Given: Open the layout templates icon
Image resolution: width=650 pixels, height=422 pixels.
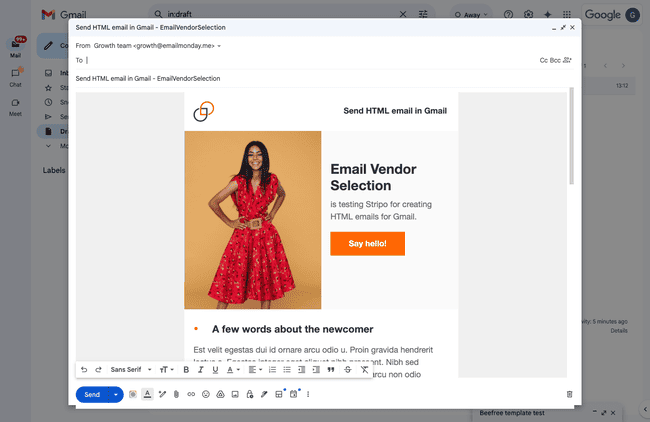Looking at the screenshot, I should point(279,394).
